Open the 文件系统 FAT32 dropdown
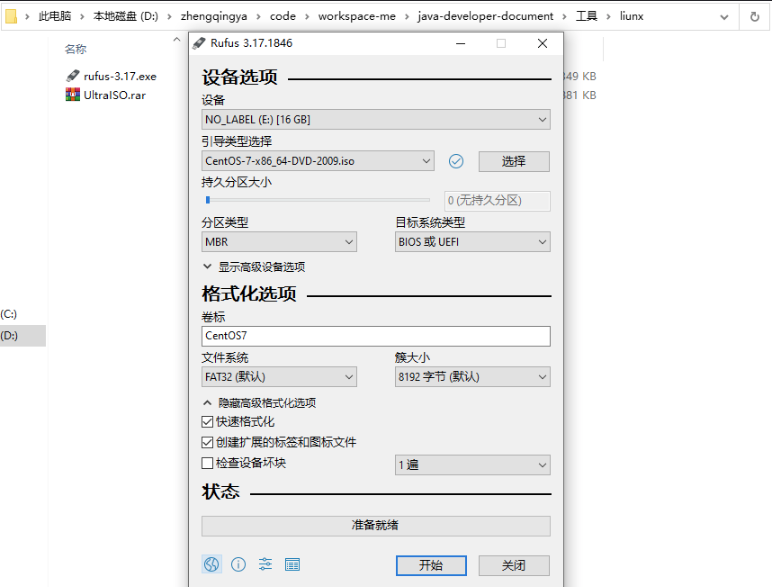This screenshot has width=772, height=587. (x=279, y=377)
